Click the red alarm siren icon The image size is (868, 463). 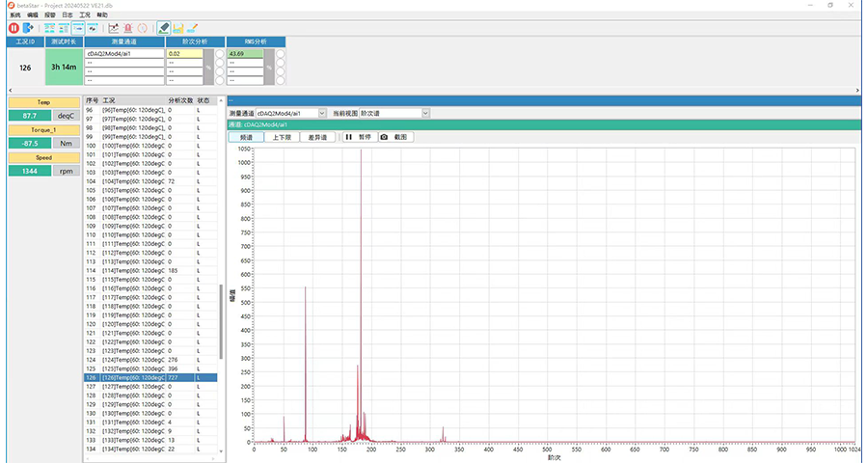point(127,28)
